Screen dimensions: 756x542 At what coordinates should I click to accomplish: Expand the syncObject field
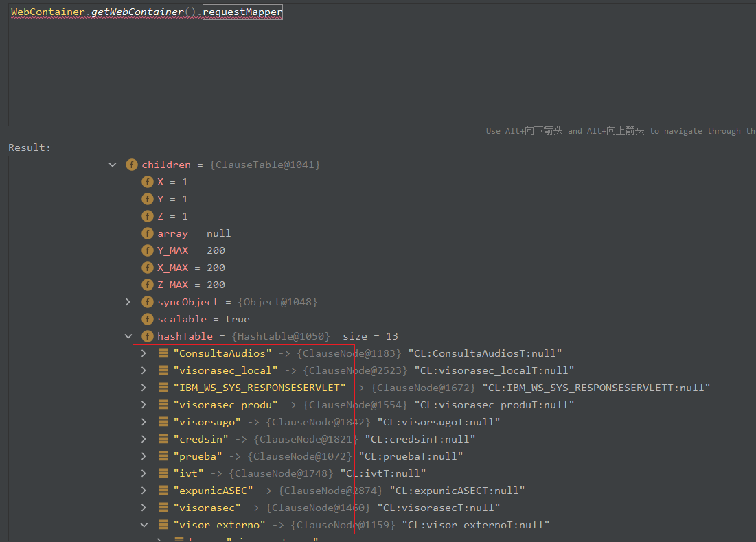(x=128, y=302)
